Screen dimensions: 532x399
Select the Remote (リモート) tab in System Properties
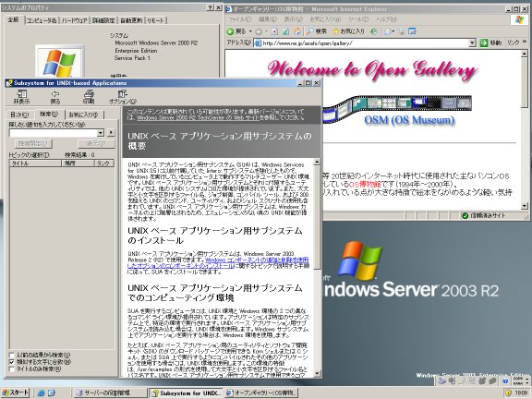coord(156,20)
